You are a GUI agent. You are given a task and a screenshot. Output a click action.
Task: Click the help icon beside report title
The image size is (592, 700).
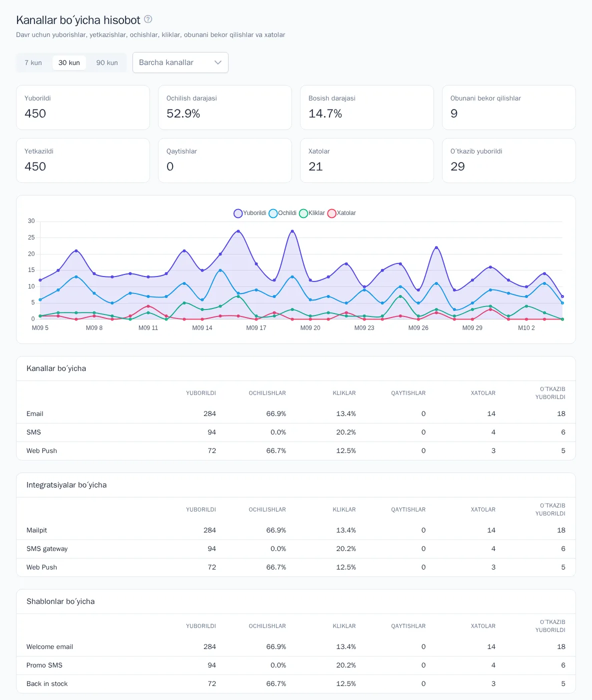click(x=148, y=19)
